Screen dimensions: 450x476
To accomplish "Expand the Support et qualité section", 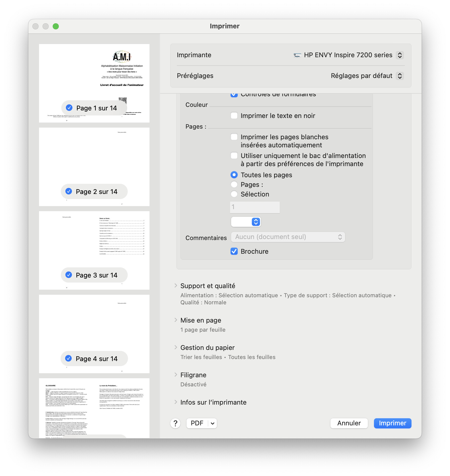I will (176, 286).
